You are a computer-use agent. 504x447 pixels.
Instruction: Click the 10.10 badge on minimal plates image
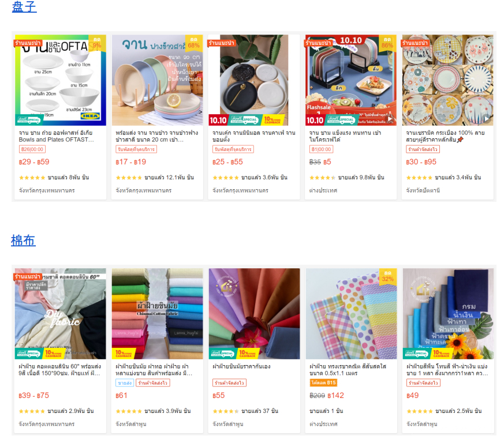(x=218, y=121)
